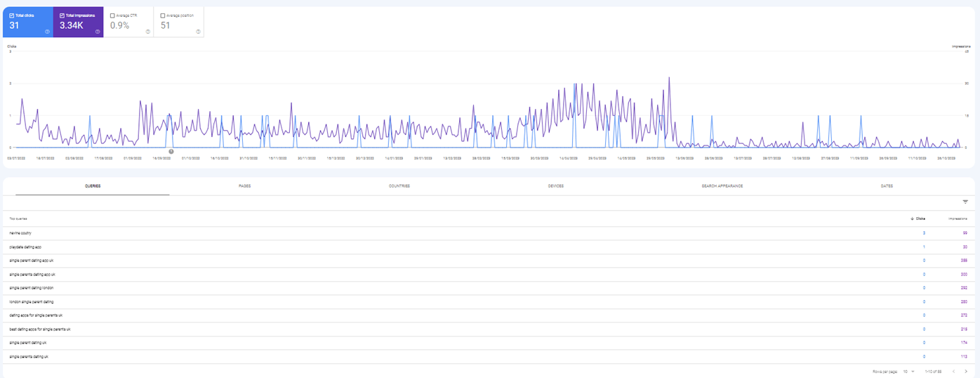
Task: Uncheck the Total impressions checkbox
Action: (x=62, y=15)
